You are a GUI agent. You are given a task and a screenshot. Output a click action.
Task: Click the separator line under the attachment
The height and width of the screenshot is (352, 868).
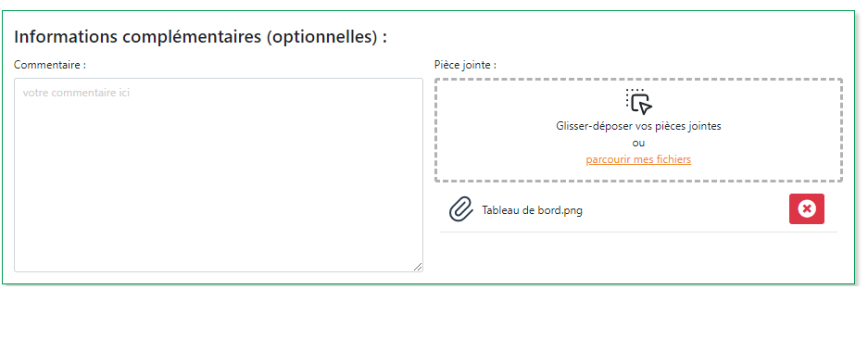coord(638,232)
